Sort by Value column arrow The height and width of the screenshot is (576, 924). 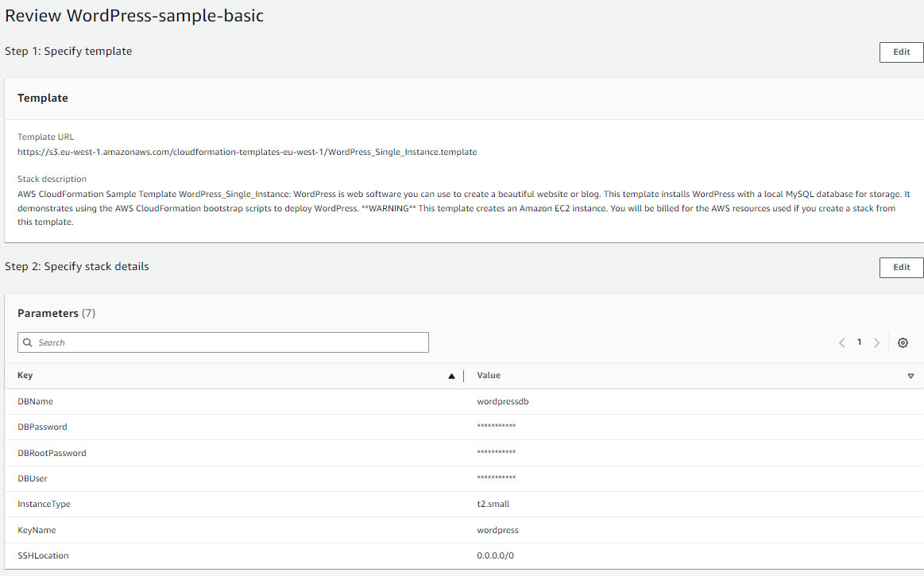coord(910,376)
